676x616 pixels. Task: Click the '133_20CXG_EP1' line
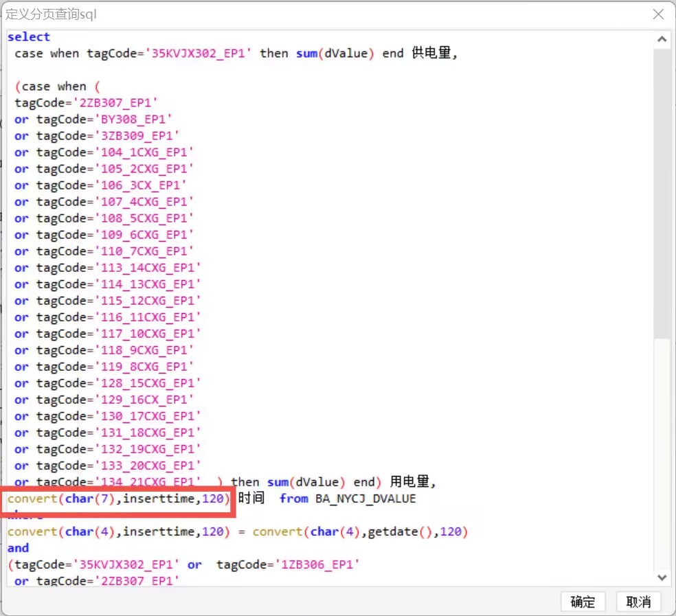coord(108,466)
